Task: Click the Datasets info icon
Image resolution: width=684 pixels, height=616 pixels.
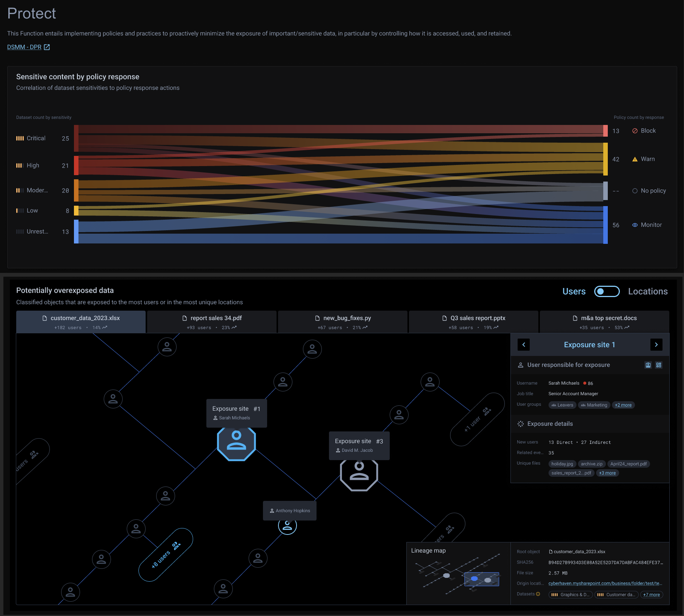Action: pos(538,594)
